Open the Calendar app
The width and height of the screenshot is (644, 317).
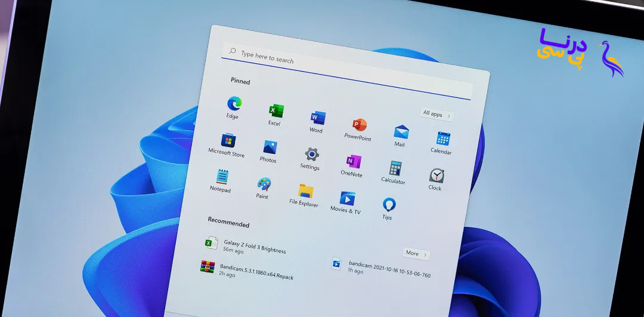442,140
